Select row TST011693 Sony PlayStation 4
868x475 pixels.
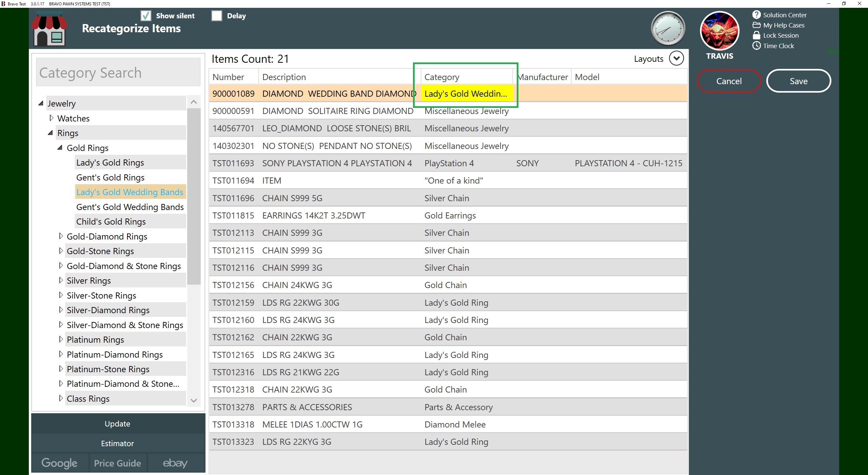pyautogui.click(x=448, y=163)
